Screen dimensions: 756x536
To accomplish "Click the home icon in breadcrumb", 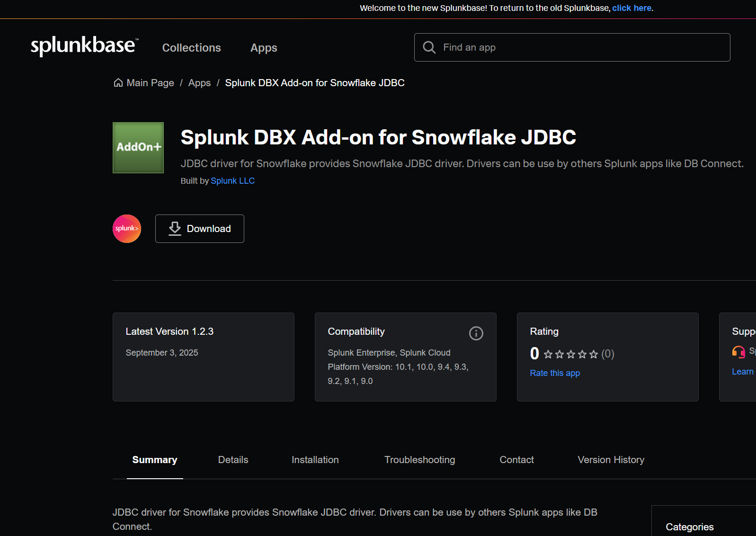I will [x=118, y=83].
